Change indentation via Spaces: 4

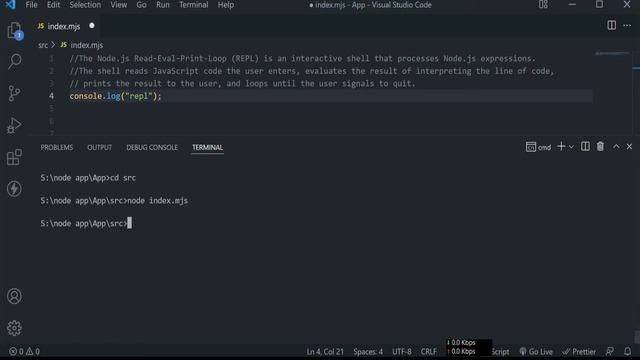click(x=368, y=351)
